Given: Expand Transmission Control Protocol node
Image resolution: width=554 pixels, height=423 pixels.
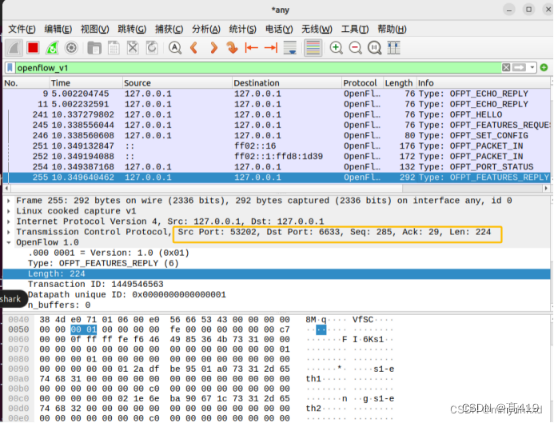Looking at the screenshot, I should [8, 232].
